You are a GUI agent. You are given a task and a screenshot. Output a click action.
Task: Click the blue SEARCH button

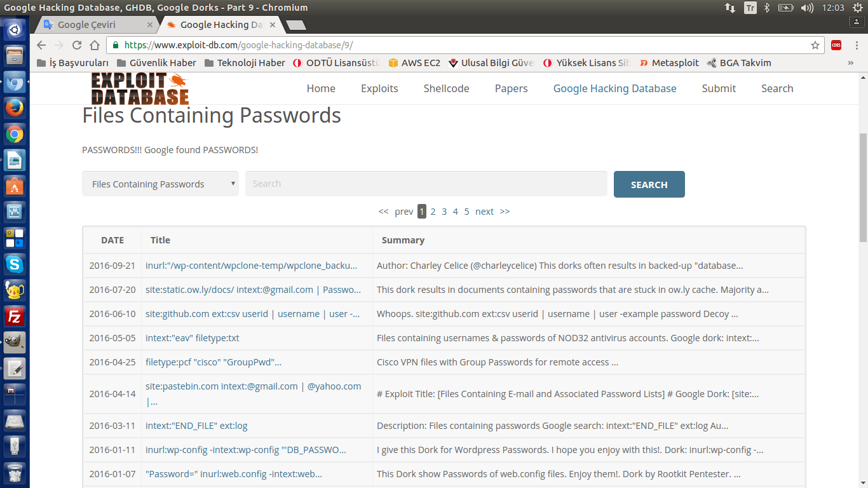coord(649,184)
